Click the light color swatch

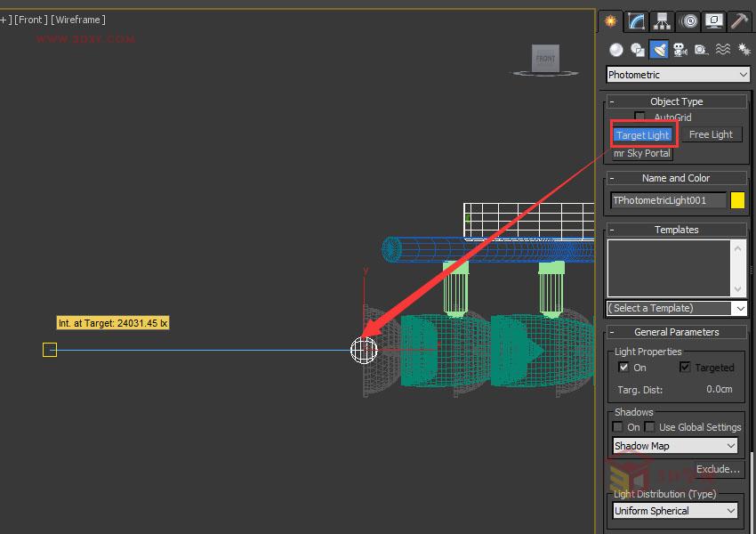tap(737, 200)
